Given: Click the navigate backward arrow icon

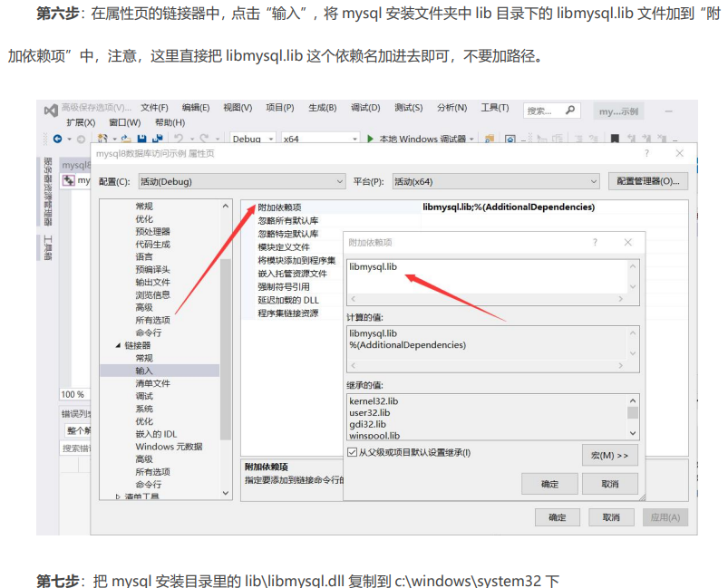Looking at the screenshot, I should 58,139.
